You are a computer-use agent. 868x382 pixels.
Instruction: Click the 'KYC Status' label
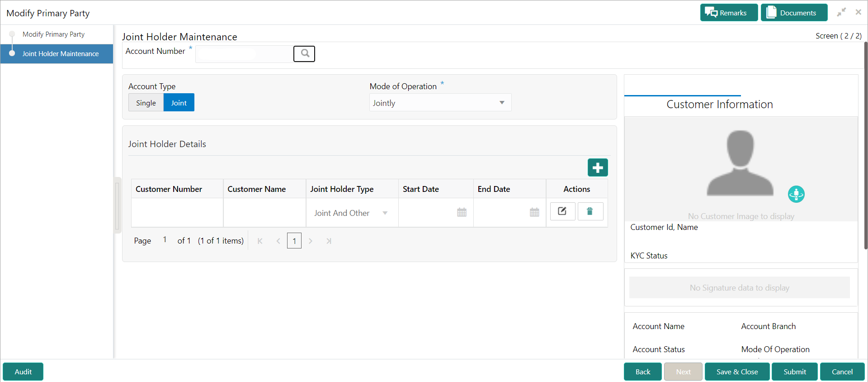pos(649,256)
